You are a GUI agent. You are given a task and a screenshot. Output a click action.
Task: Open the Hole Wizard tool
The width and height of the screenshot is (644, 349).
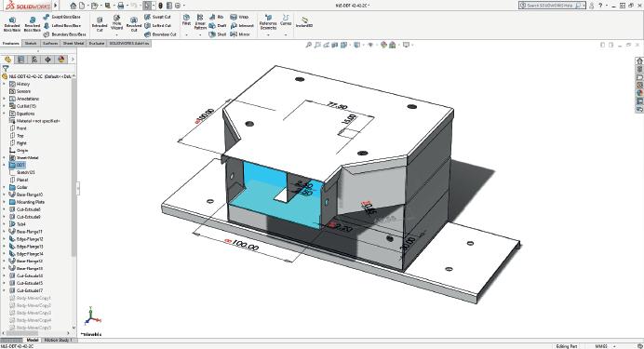point(116,22)
